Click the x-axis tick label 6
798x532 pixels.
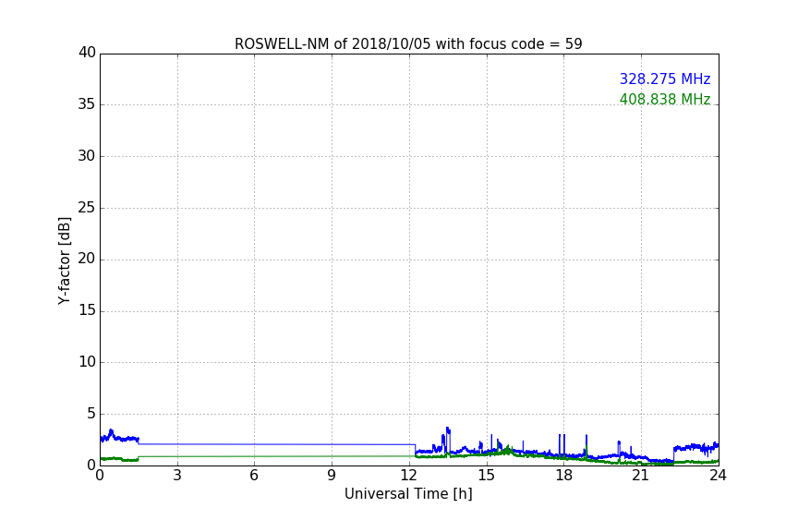tap(254, 476)
